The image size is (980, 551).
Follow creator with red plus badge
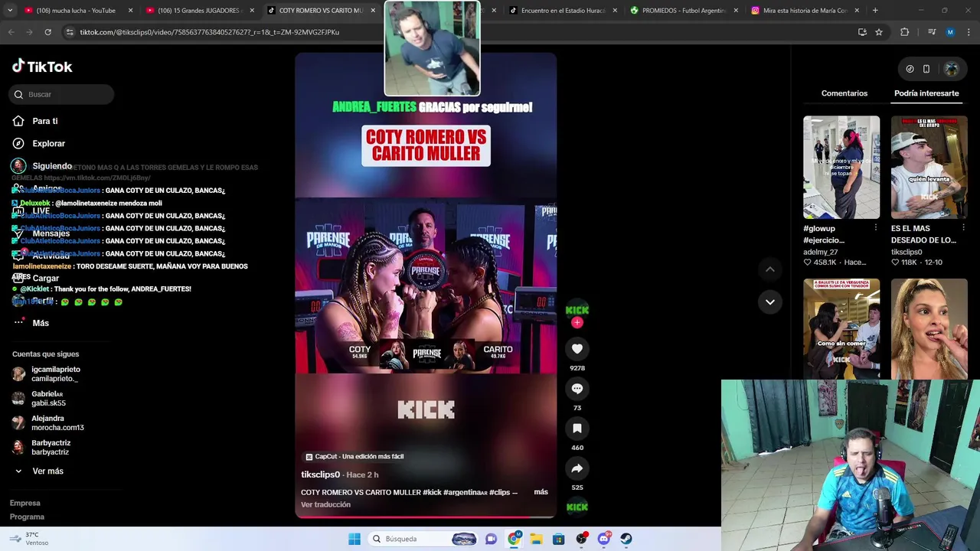click(577, 322)
